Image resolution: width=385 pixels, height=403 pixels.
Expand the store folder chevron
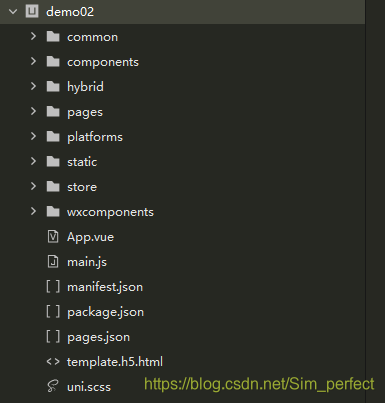pos(33,186)
